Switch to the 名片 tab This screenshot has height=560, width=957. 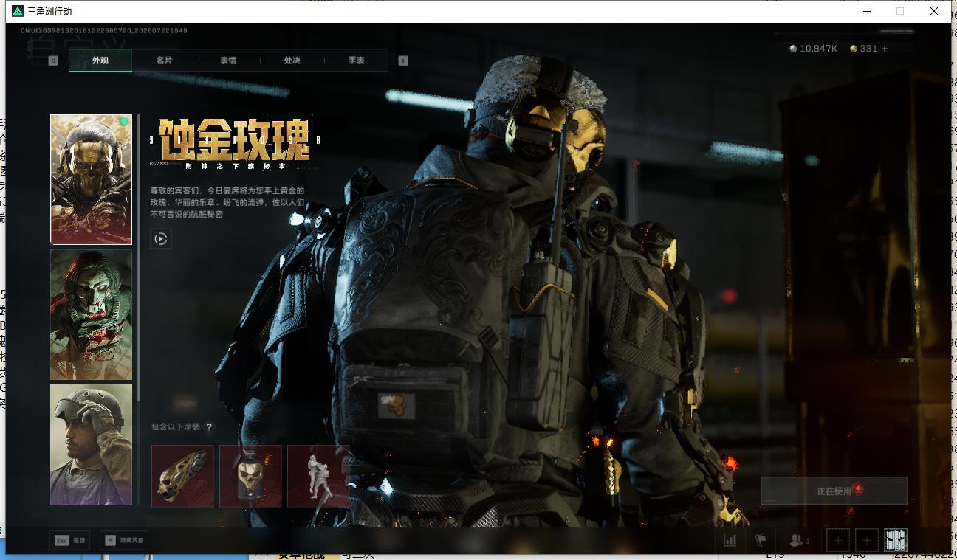164,61
